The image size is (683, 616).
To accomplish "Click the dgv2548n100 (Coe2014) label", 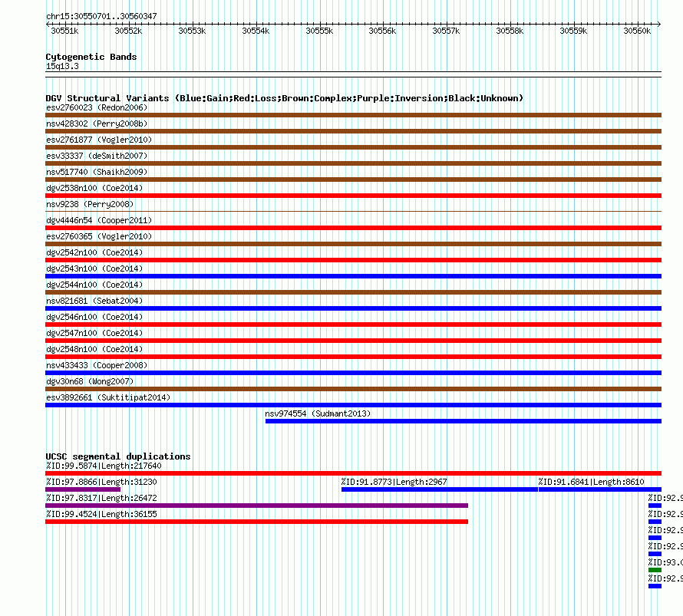I will 94,349.
